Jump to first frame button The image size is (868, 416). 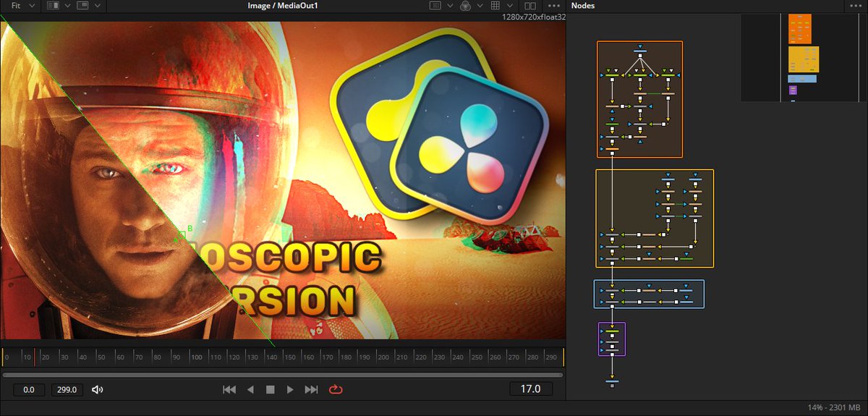click(229, 389)
